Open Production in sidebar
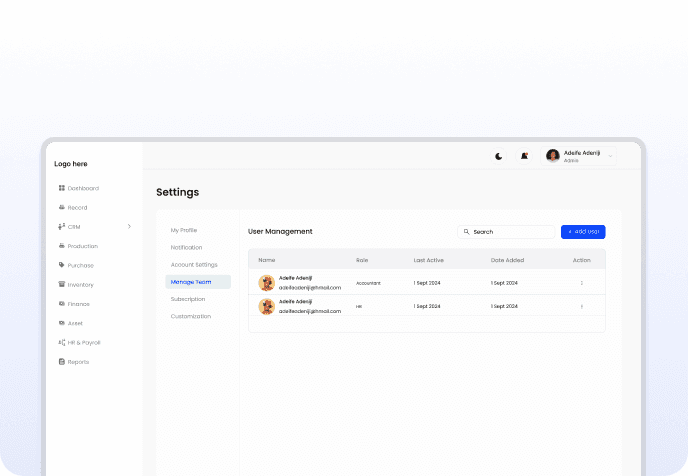Viewport: 688px width, 476px height. coord(82,246)
